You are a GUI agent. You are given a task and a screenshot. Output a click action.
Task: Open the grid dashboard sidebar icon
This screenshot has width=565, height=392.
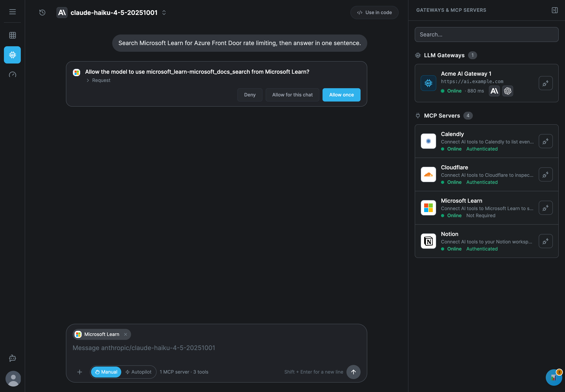tap(12, 35)
